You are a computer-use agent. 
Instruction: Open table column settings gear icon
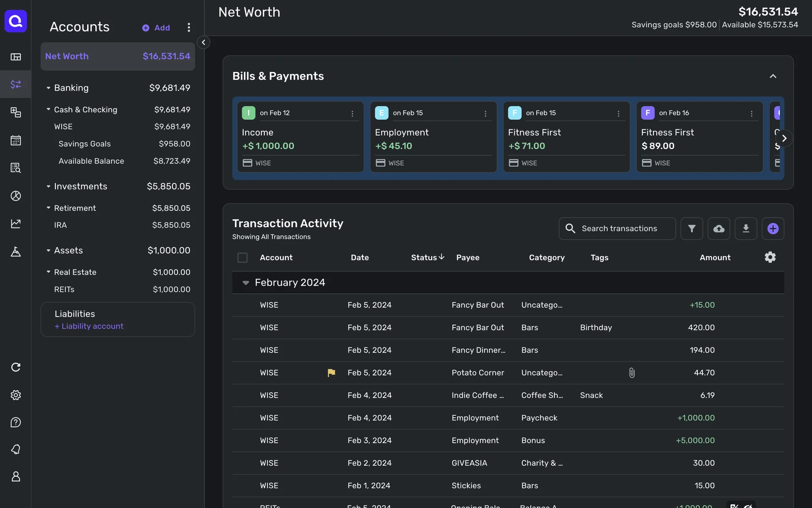[x=770, y=257]
